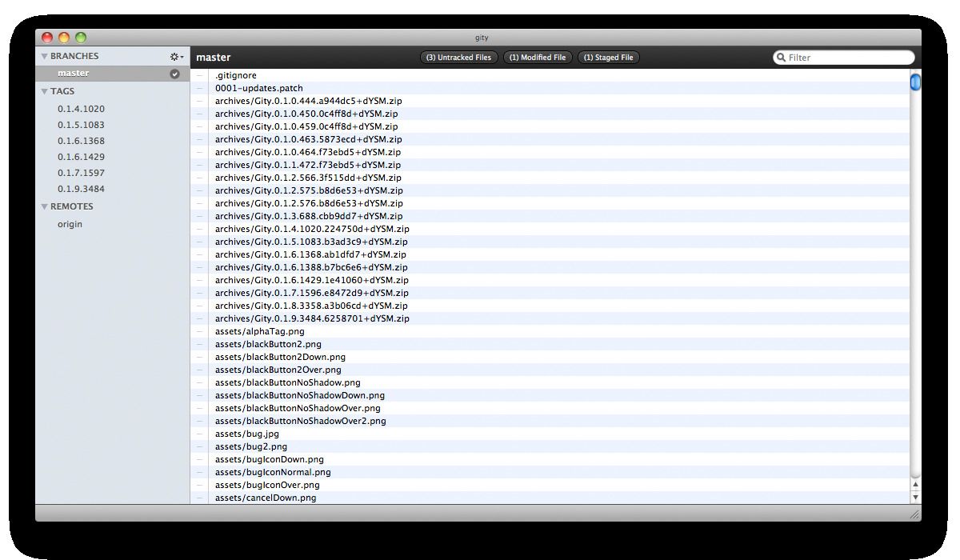Click the magnifying glass in the Filter box
This screenshot has width=960, height=560.
tap(781, 57)
